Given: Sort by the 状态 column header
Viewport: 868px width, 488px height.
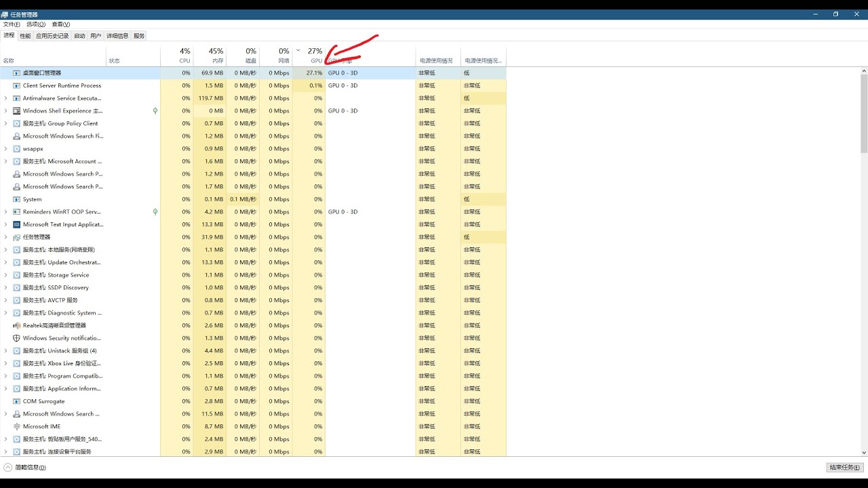Looking at the screenshot, I should (133, 56).
